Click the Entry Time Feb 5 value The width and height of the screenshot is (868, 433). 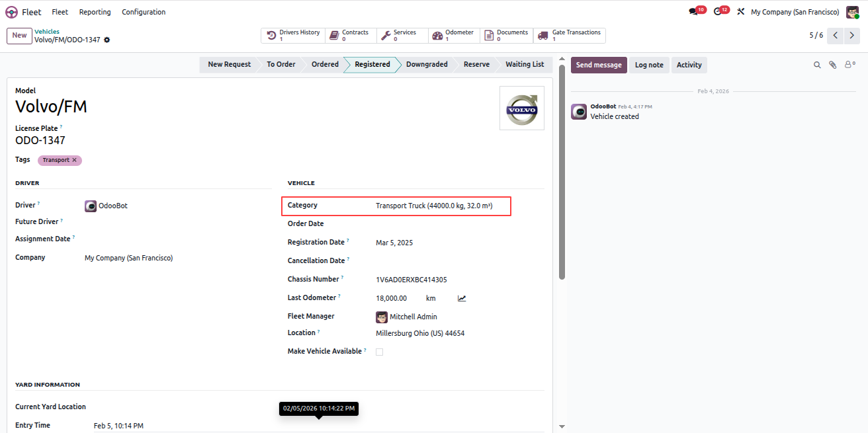click(118, 426)
